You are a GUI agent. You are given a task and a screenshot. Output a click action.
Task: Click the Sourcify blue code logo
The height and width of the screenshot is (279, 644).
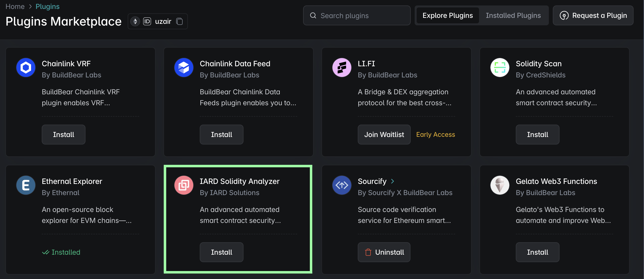(342, 185)
